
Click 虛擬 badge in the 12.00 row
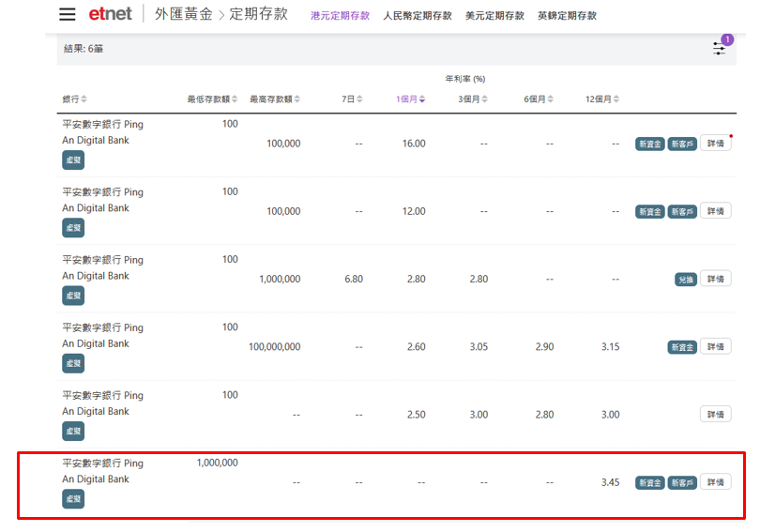coord(73,228)
